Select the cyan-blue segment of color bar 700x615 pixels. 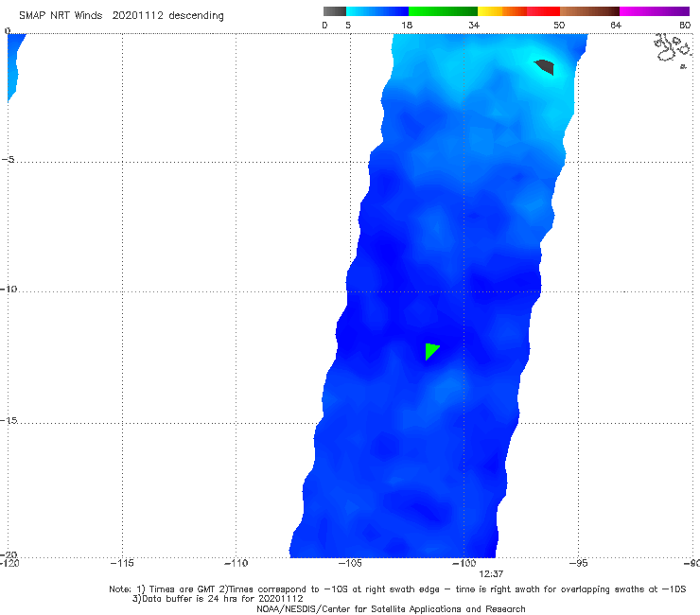[x=377, y=11]
